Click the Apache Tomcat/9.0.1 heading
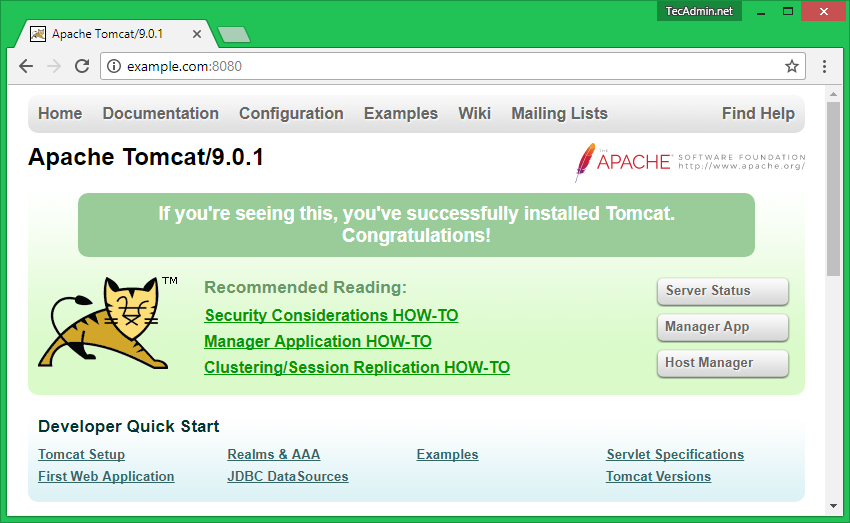850x523 pixels. point(146,157)
